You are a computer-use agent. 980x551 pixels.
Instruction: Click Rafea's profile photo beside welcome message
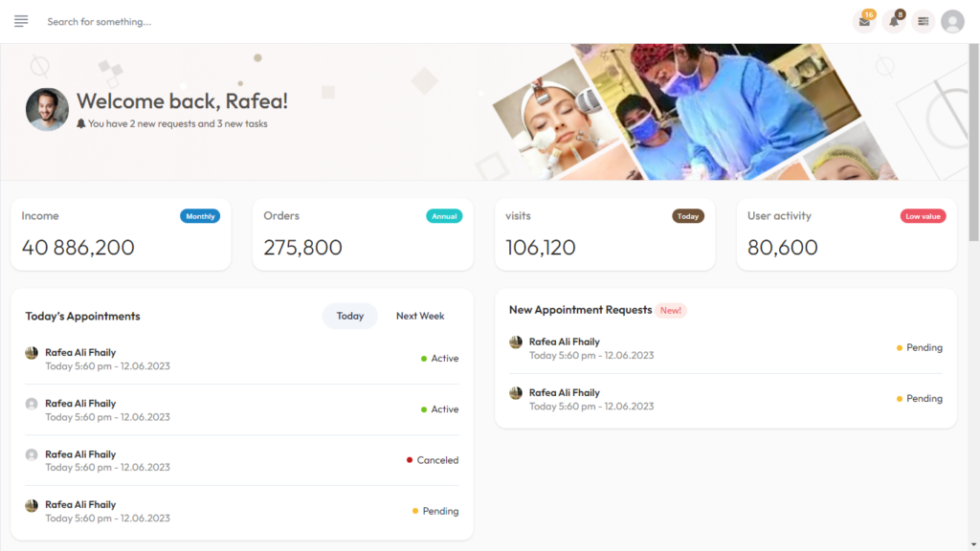47,109
